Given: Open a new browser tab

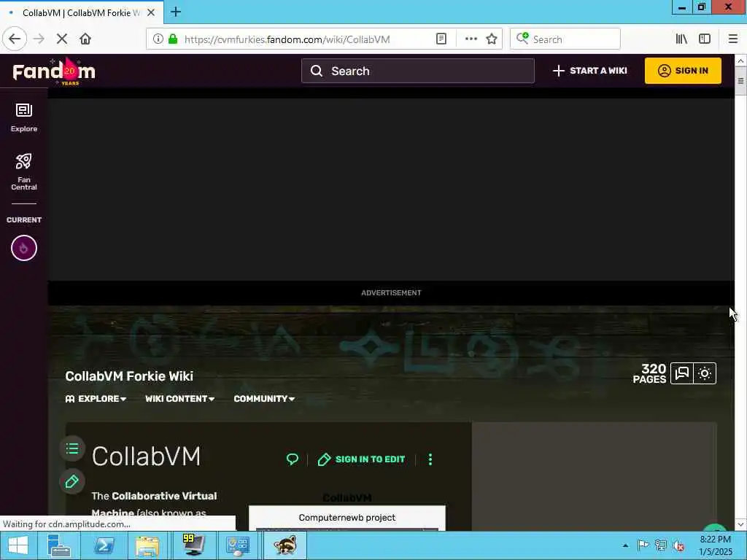Looking at the screenshot, I should coord(175,12).
